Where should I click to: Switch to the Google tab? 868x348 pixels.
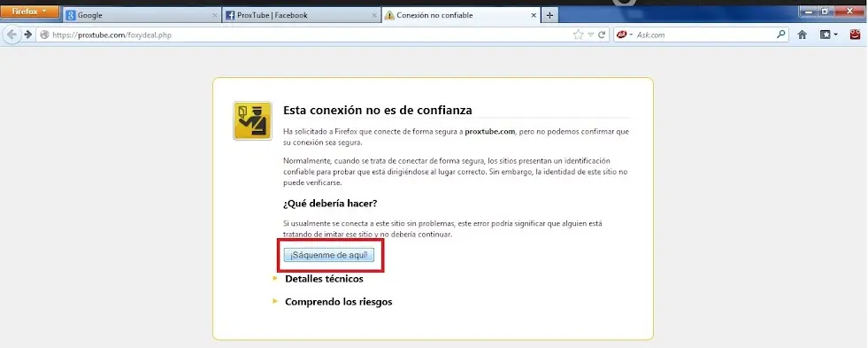pyautogui.click(x=142, y=16)
